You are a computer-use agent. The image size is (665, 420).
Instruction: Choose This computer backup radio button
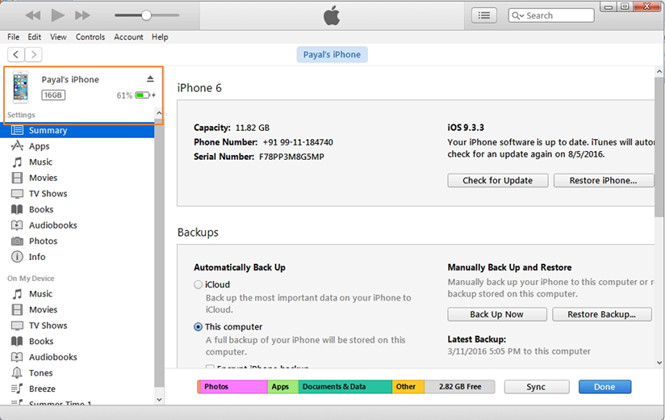198,327
